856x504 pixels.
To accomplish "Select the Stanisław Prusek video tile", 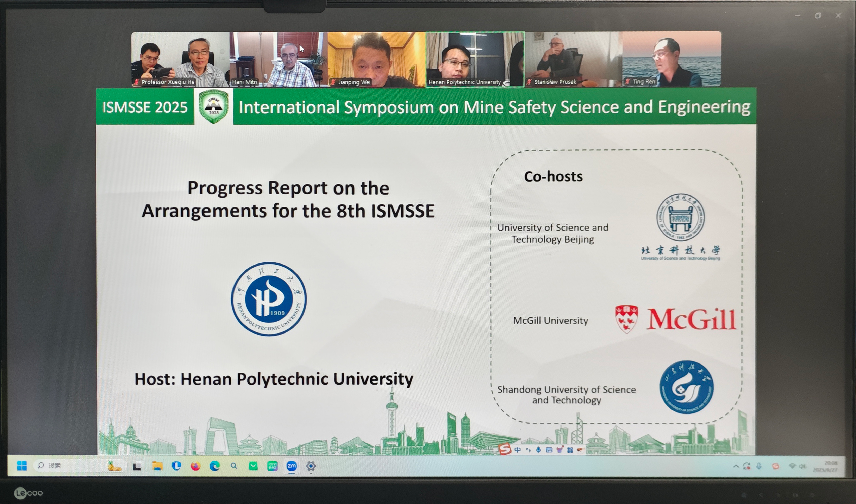I will pos(573,60).
